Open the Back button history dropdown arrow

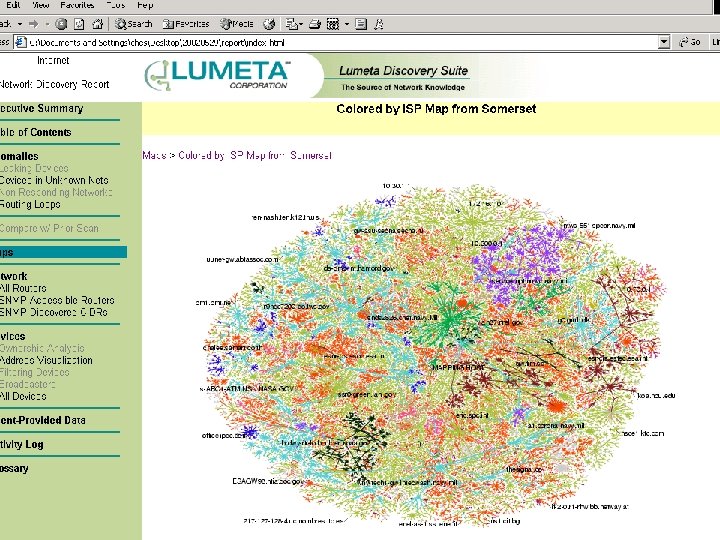[x=20, y=24]
